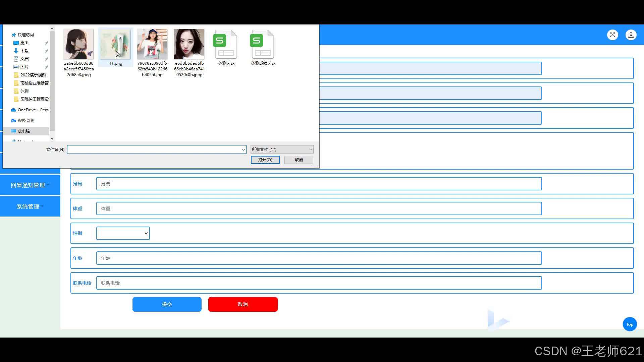This screenshot has height=362, width=644.
Task: Click the blue 提交 submit button
Action: pyautogui.click(x=167, y=304)
